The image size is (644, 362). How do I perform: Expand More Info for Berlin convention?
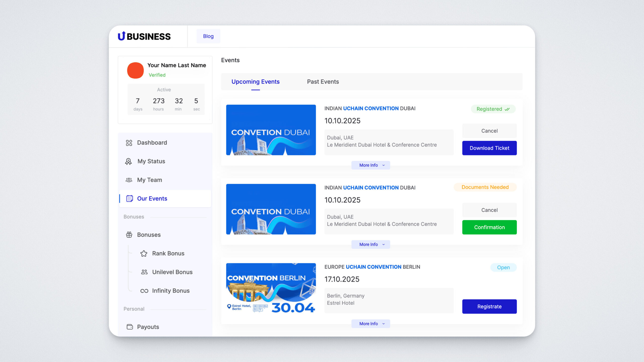(371, 324)
